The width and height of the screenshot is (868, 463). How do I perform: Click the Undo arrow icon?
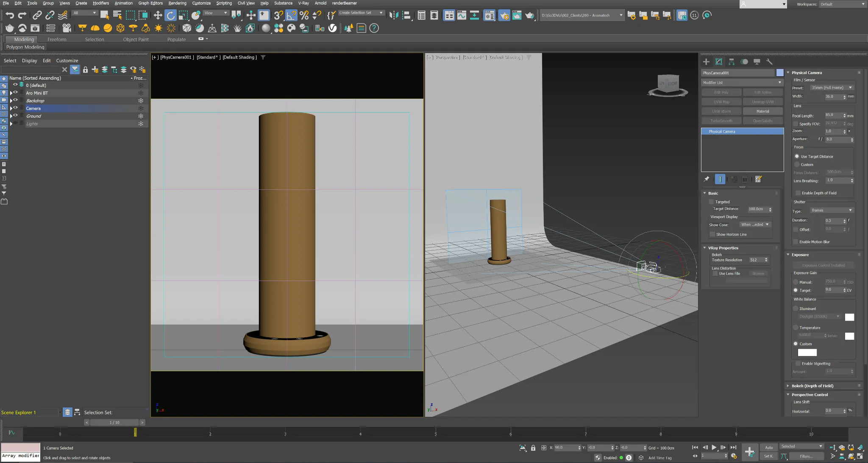[x=10, y=16]
